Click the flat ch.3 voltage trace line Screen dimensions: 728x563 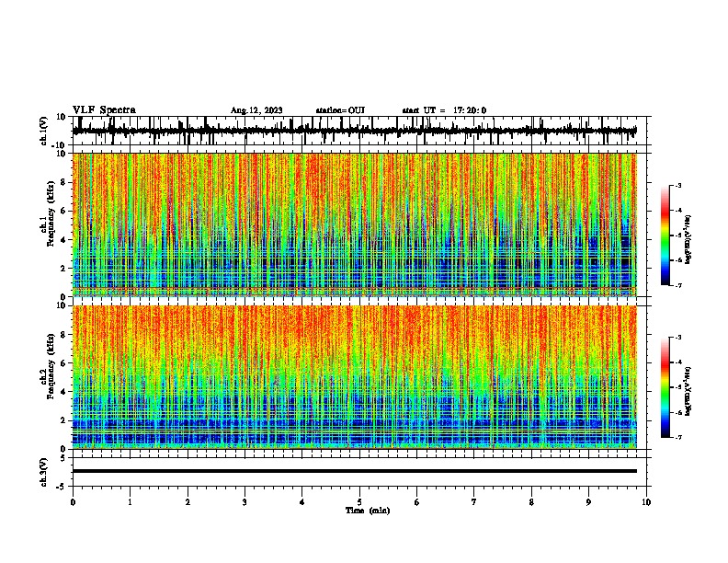[355, 471]
